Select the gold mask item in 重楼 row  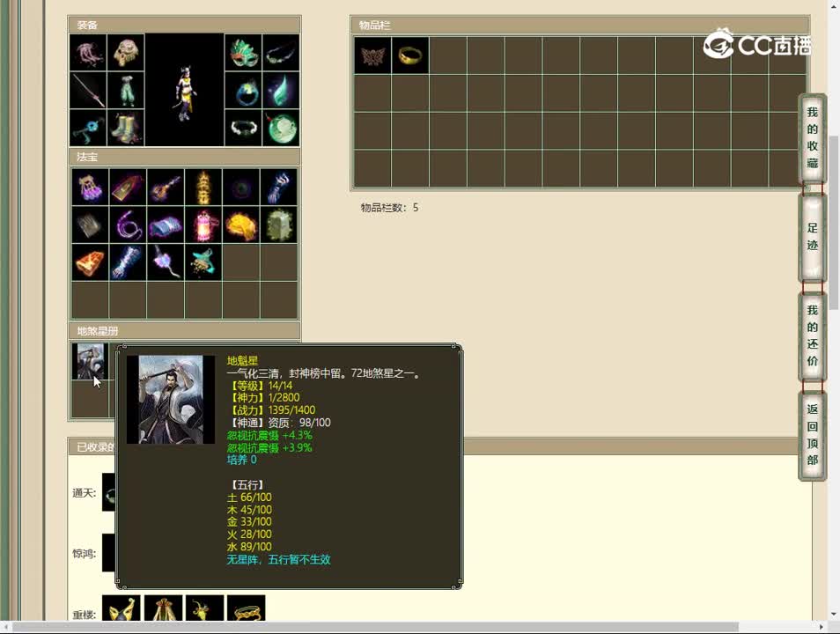(122, 608)
